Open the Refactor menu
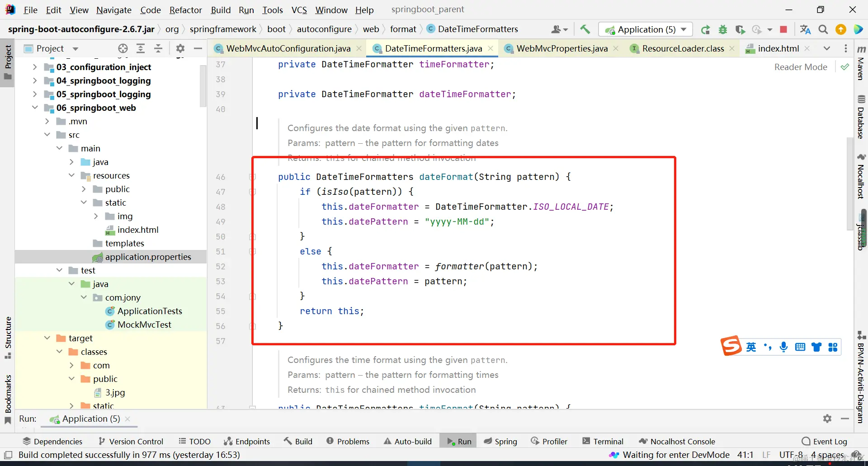The height and width of the screenshot is (466, 868). click(185, 10)
